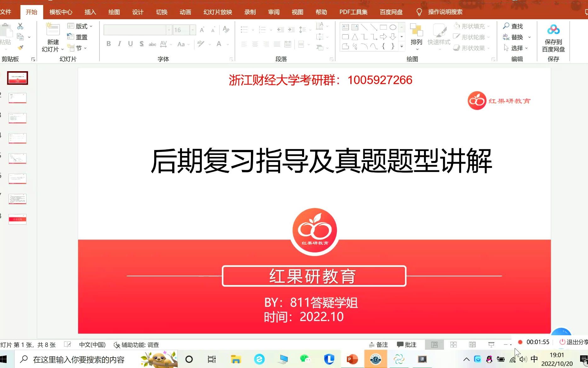Click bullets list icon
Viewport: 588px width, 368px height.
coord(244,30)
